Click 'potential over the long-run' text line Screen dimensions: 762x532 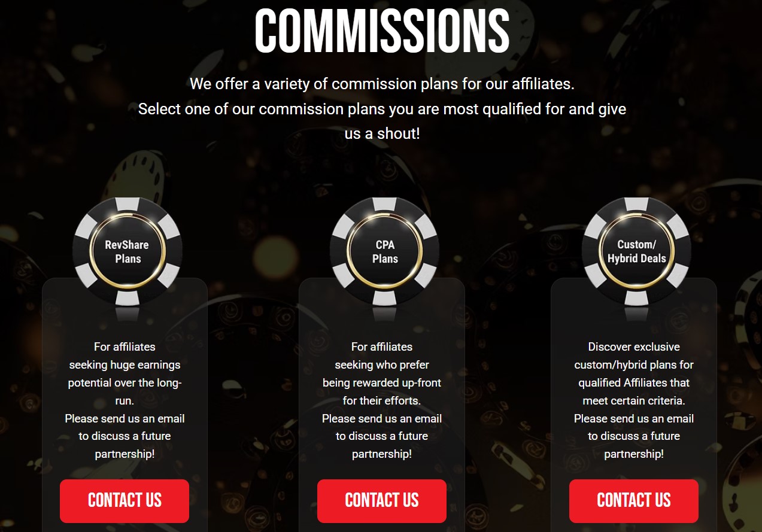click(x=125, y=391)
